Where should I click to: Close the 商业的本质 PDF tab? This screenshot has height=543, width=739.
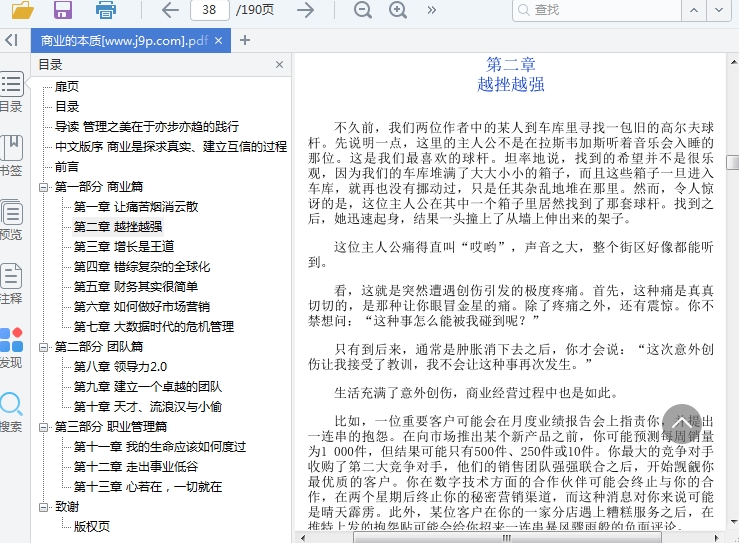218,41
